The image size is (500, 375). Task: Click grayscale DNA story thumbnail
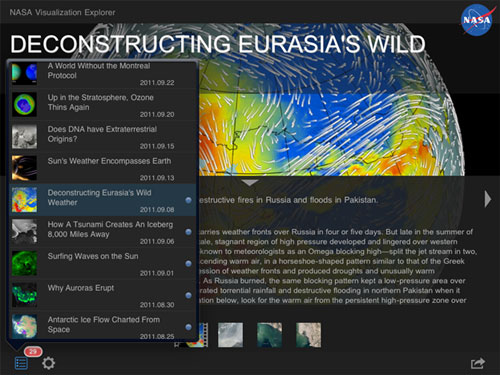(x=24, y=136)
